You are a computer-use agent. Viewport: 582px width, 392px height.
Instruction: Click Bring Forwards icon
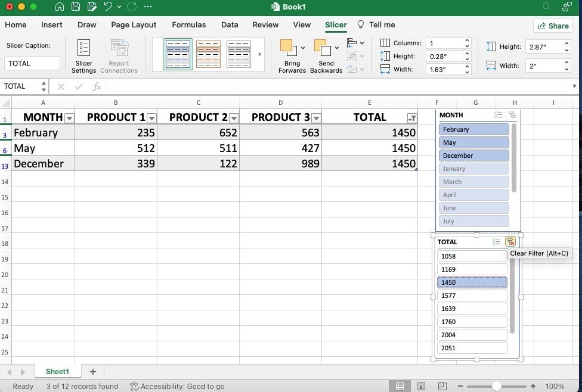tap(289, 48)
